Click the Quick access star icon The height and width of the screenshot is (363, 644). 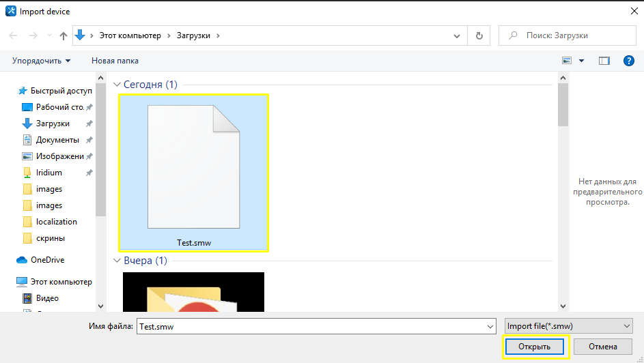pyautogui.click(x=23, y=91)
